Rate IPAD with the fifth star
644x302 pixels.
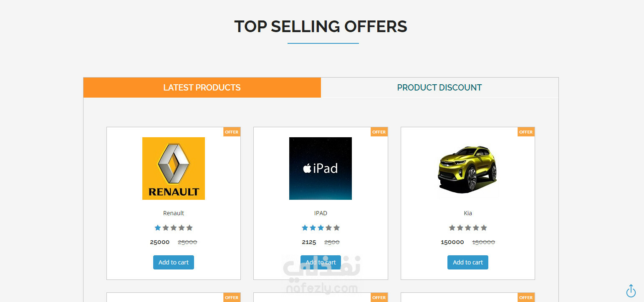pyautogui.click(x=336, y=228)
